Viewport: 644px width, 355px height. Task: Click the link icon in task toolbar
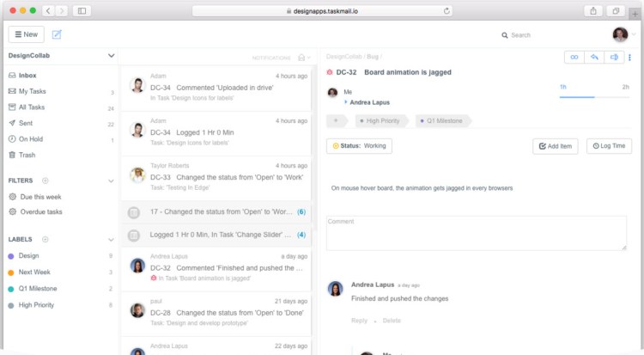pyautogui.click(x=574, y=58)
